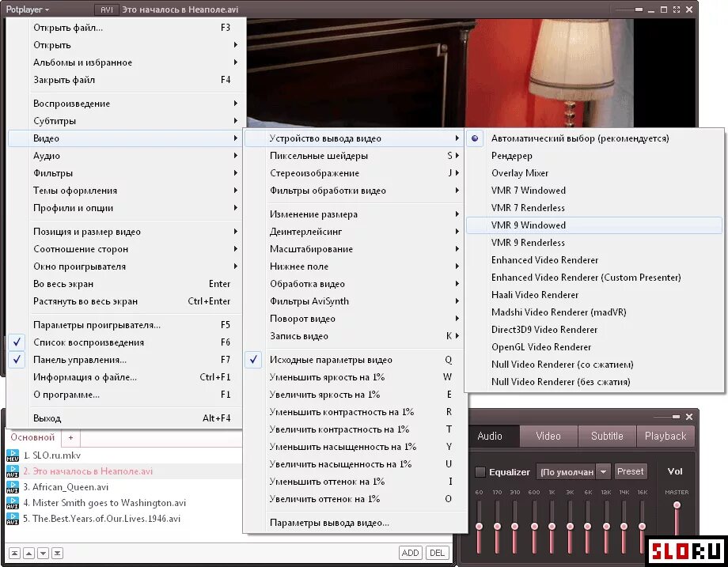Toggle Список воспроизведения checked item
This screenshot has height=567, width=728.
[124, 342]
